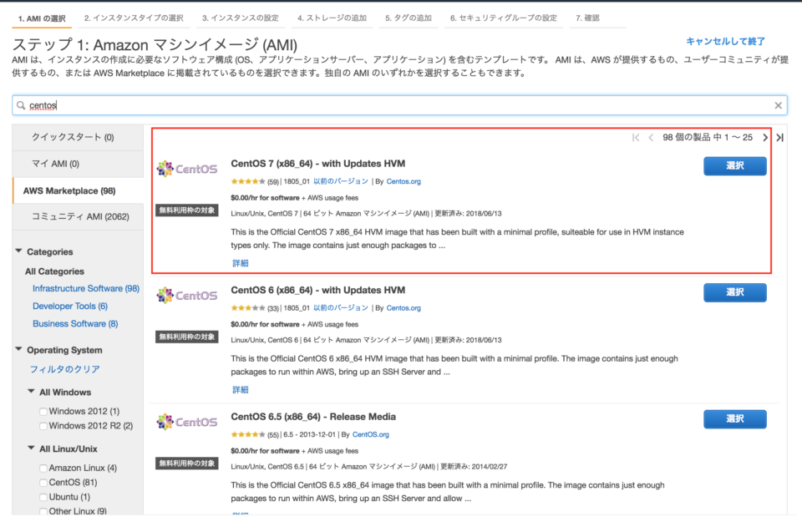This screenshot has height=532, width=802.
Task: Switch to the add tags step
Action: point(409,18)
